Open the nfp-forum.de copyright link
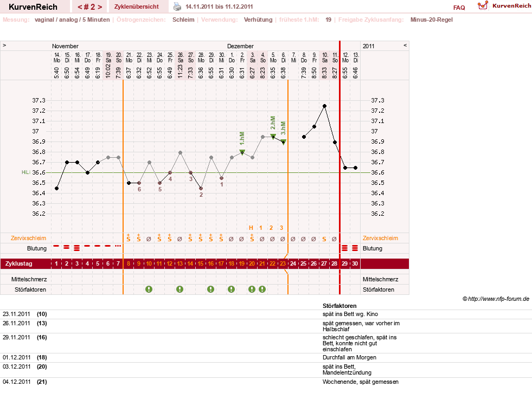The height and width of the screenshot is (412, 532). coord(496,299)
